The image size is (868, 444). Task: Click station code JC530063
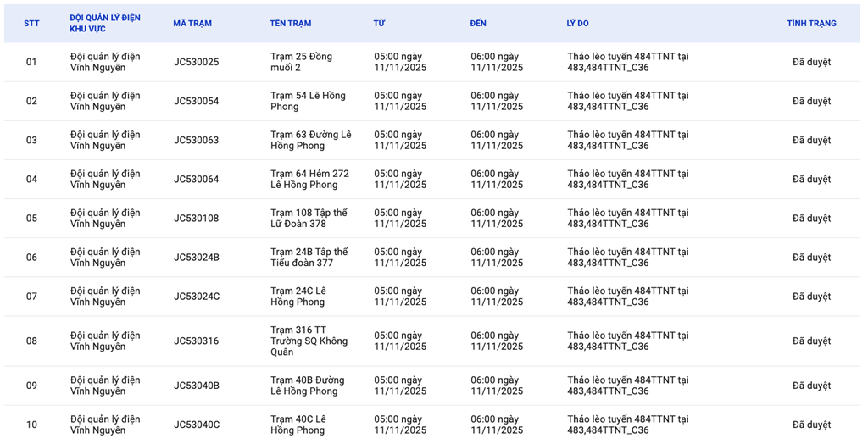[x=196, y=140]
